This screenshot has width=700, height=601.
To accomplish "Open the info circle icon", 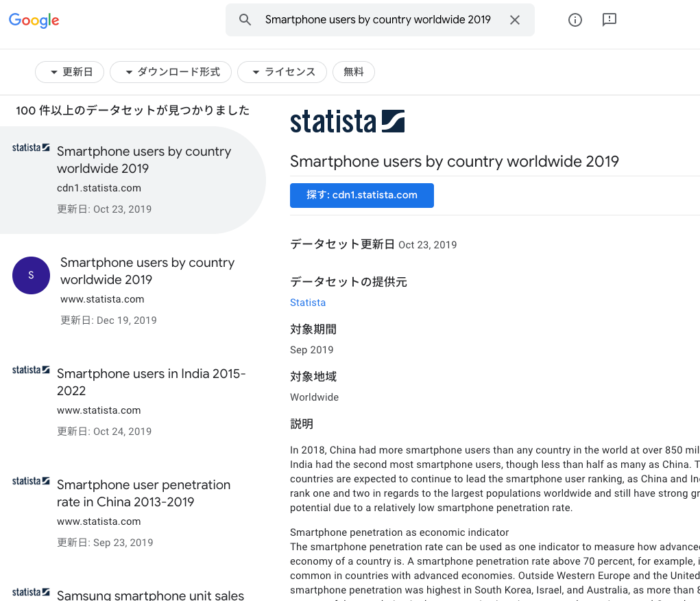I will [575, 20].
